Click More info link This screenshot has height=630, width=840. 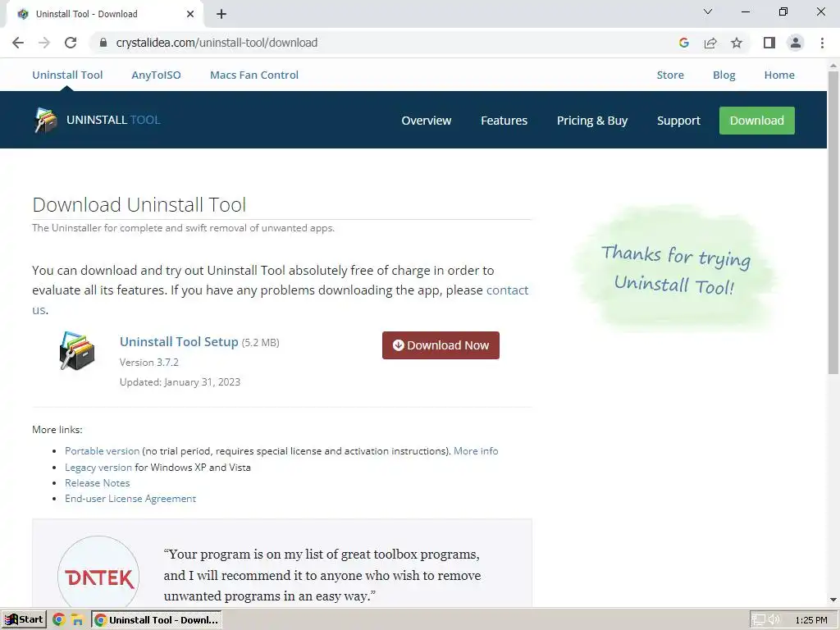(x=476, y=451)
